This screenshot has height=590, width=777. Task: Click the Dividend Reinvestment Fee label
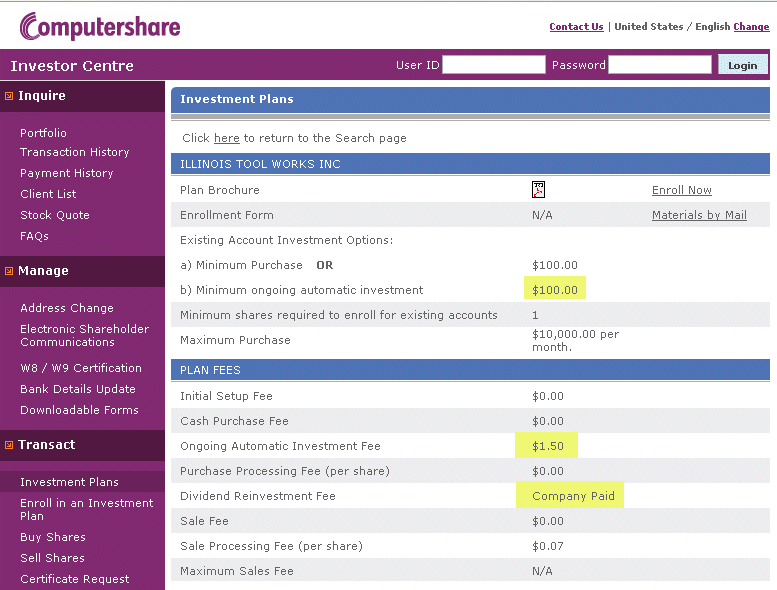tap(258, 496)
